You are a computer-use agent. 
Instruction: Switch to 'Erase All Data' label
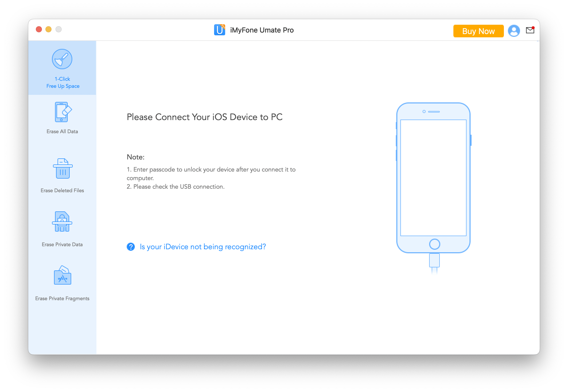coord(62,131)
